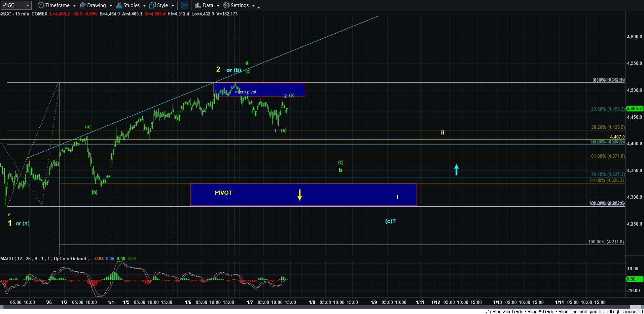Image resolution: width=644 pixels, height=314 pixels.
Task: Click the bar chart Data icon
Action: tap(198, 5)
